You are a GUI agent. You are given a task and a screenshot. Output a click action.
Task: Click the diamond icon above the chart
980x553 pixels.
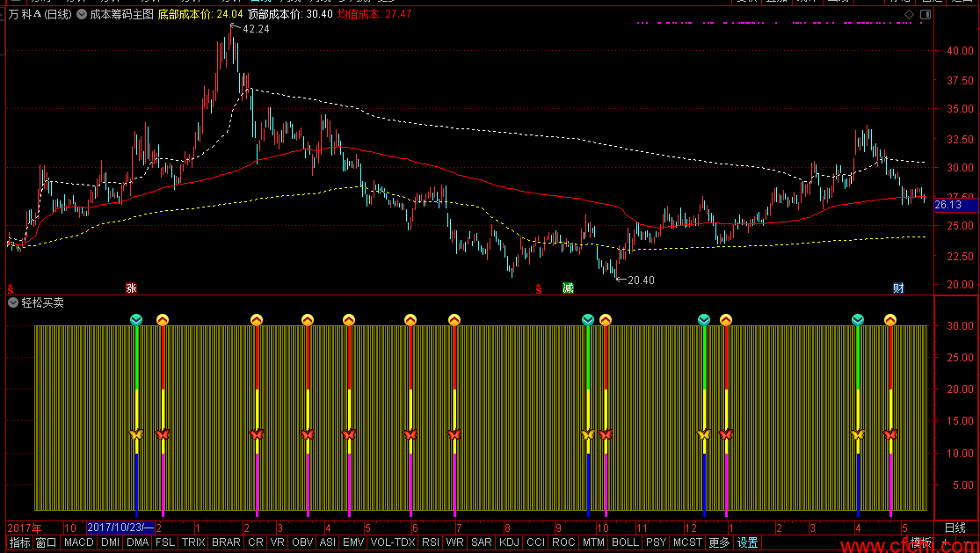click(x=909, y=14)
